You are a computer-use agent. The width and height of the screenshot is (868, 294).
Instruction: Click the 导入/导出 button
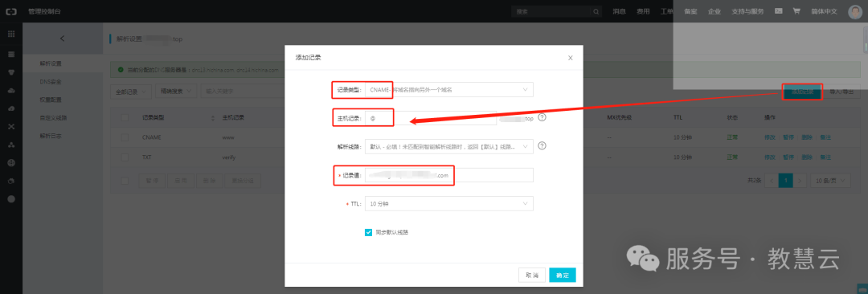[841, 91]
